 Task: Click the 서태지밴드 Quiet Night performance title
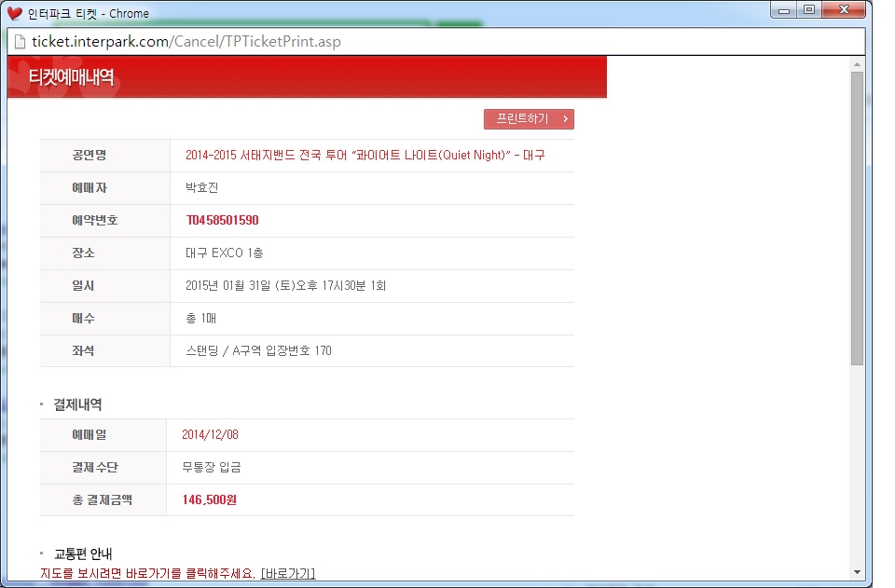click(x=365, y=156)
